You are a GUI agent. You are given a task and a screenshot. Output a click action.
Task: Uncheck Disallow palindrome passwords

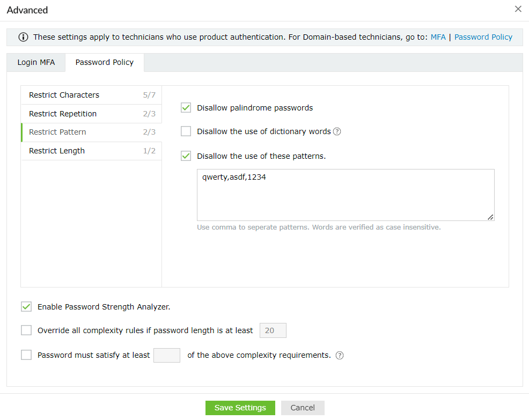186,108
